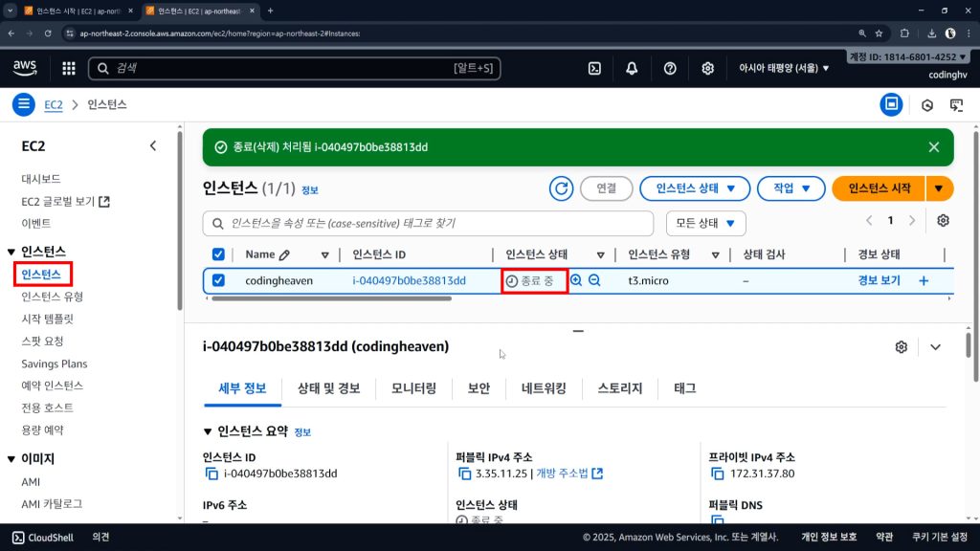Click the 경보 보기 link

click(879, 280)
